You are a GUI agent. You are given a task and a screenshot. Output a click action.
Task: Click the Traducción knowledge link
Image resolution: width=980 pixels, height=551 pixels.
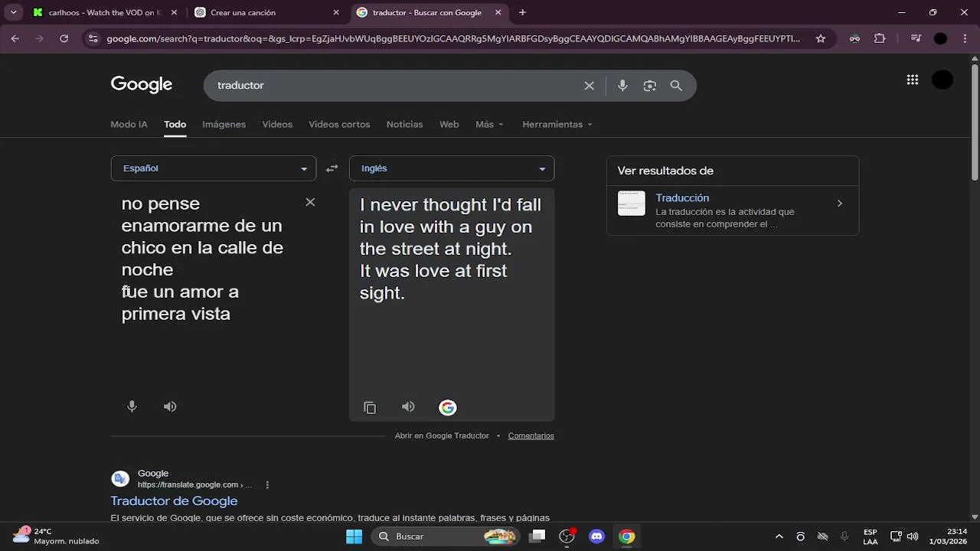click(682, 197)
